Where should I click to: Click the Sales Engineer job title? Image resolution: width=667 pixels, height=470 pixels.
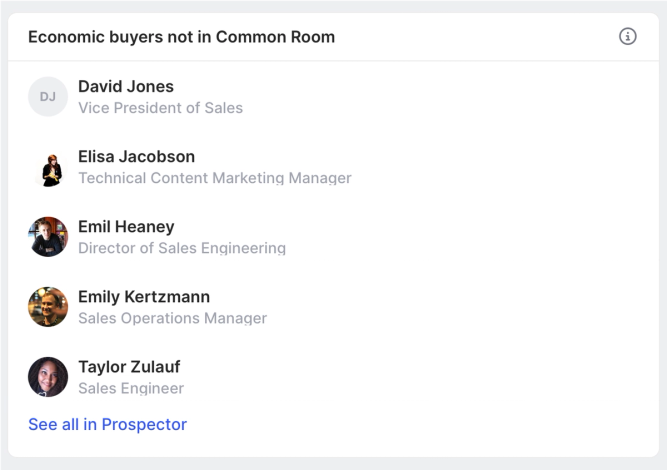131,388
